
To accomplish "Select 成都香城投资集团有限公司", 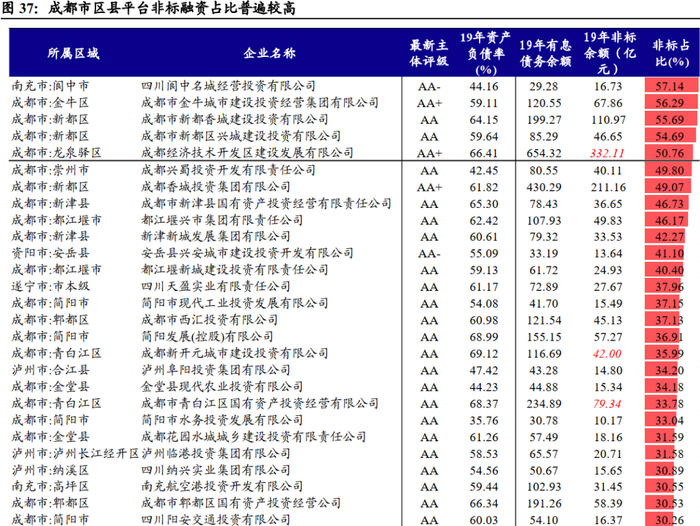I will [x=216, y=187].
